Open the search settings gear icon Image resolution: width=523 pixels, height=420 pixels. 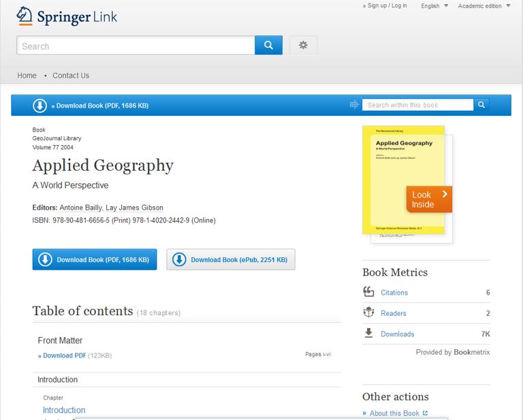303,46
